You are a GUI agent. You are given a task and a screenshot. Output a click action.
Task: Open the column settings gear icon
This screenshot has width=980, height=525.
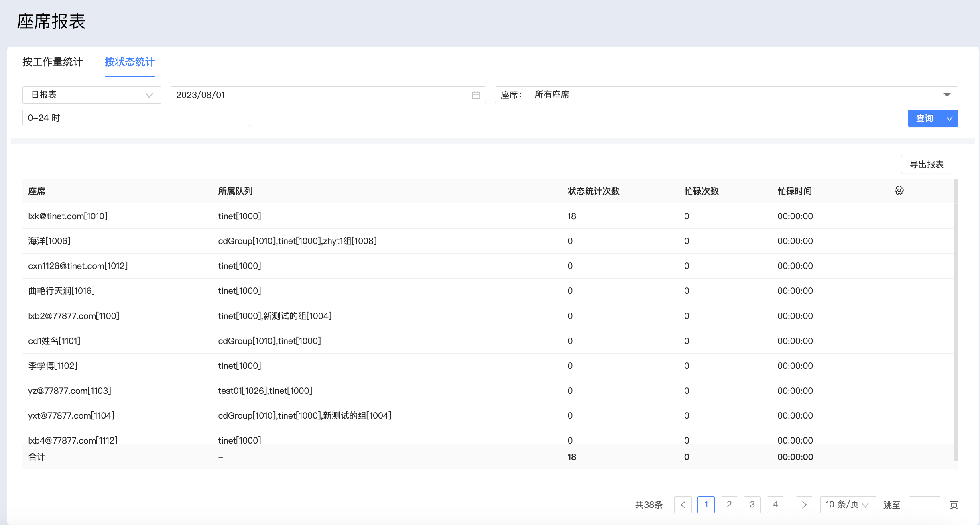[x=899, y=191]
